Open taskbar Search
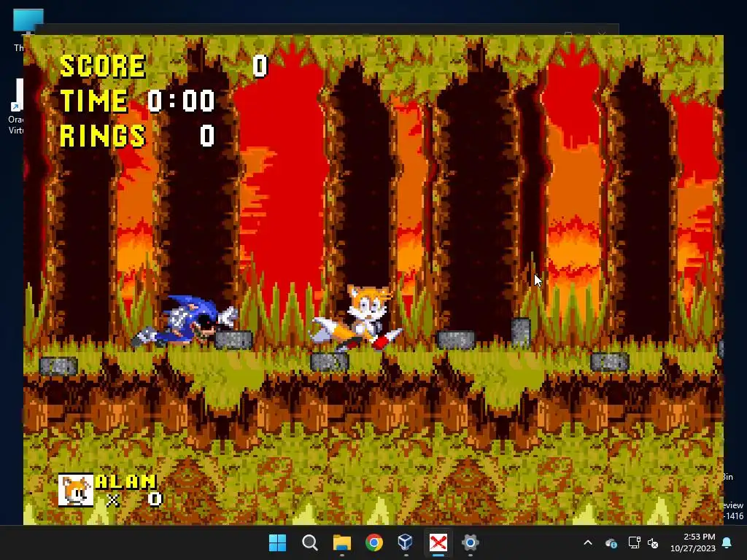Viewport: 747px width, 560px height. pyautogui.click(x=309, y=542)
